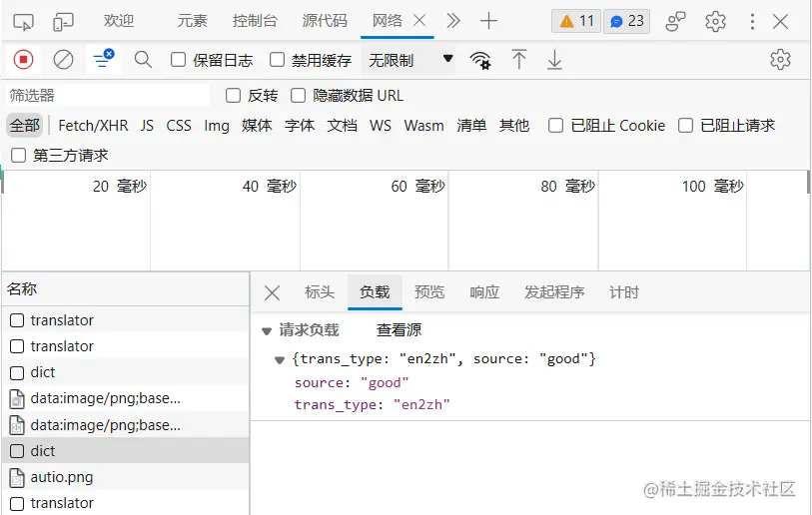Focus the 筛选器 filter input
The image size is (812, 515).
(x=108, y=95)
